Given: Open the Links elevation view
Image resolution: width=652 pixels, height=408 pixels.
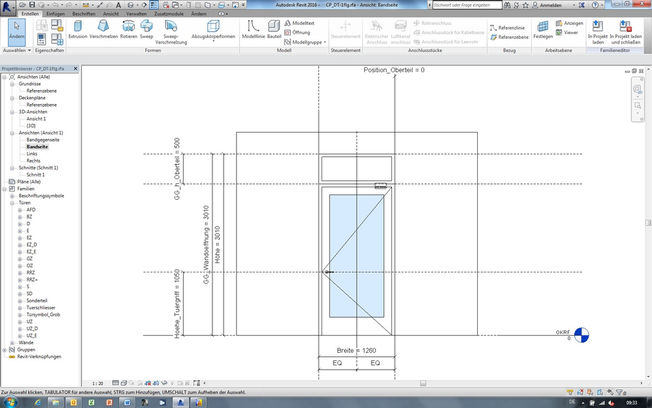Looking at the screenshot, I should [x=32, y=154].
